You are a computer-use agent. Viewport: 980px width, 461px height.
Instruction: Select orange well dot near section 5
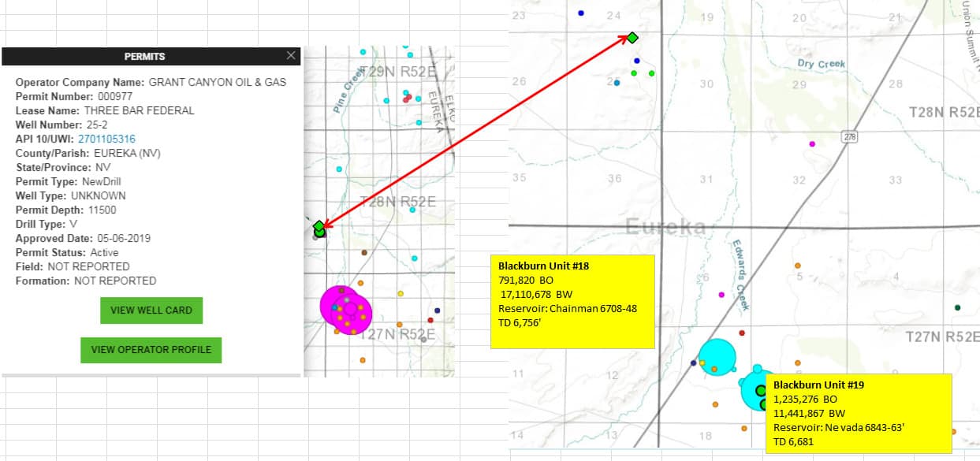(798, 266)
